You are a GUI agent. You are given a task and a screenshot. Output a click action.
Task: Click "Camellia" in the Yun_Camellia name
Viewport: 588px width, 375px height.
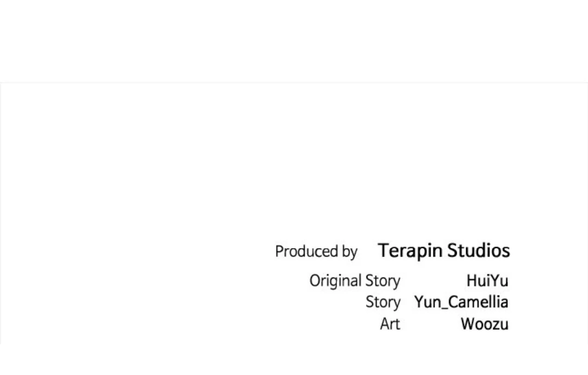coord(478,302)
